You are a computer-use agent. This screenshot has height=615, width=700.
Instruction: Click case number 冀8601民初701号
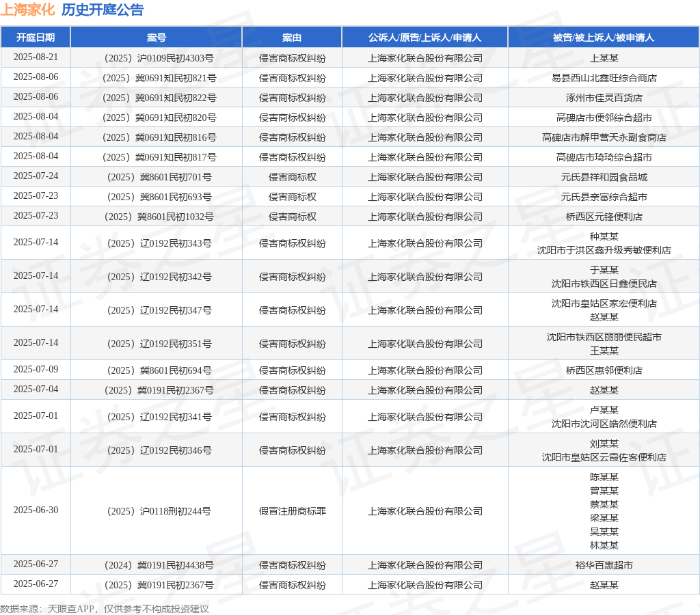tap(159, 177)
